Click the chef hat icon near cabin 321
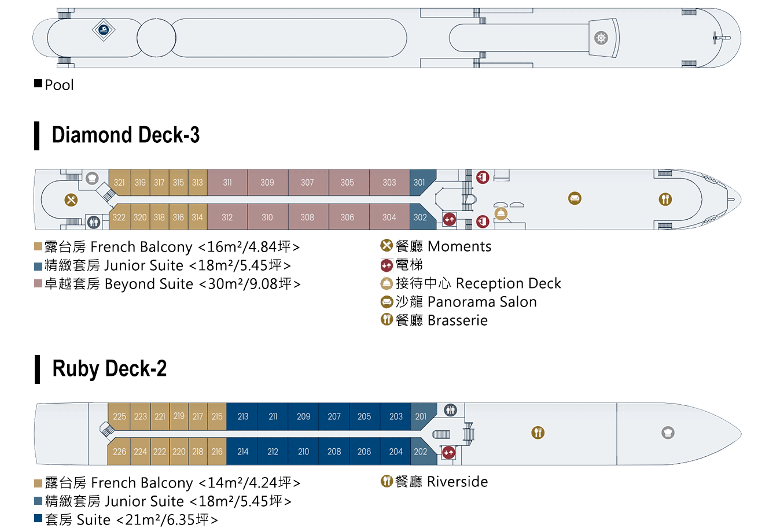Viewport: 758px width, 532px height. click(92, 178)
